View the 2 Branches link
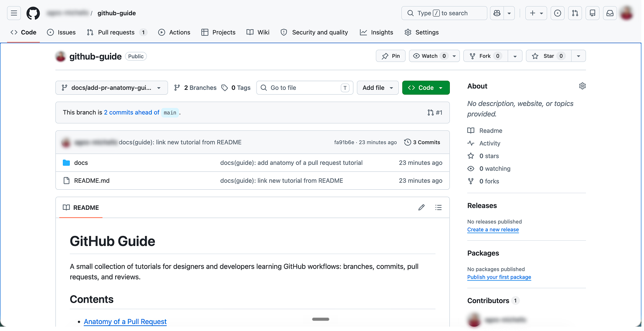This screenshot has height=331, width=644. 195,88
